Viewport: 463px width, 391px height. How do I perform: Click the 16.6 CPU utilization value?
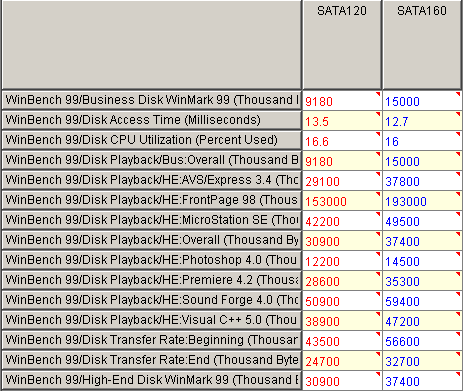click(x=342, y=140)
